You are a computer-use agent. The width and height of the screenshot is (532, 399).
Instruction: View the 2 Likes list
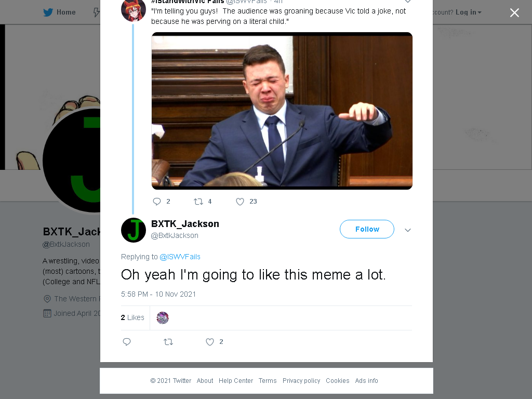132,317
